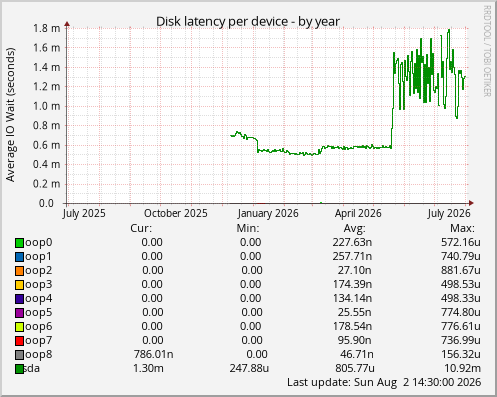Click the '1.4 m' y-axis tick label
The width and height of the screenshot is (497, 397).
(47, 67)
